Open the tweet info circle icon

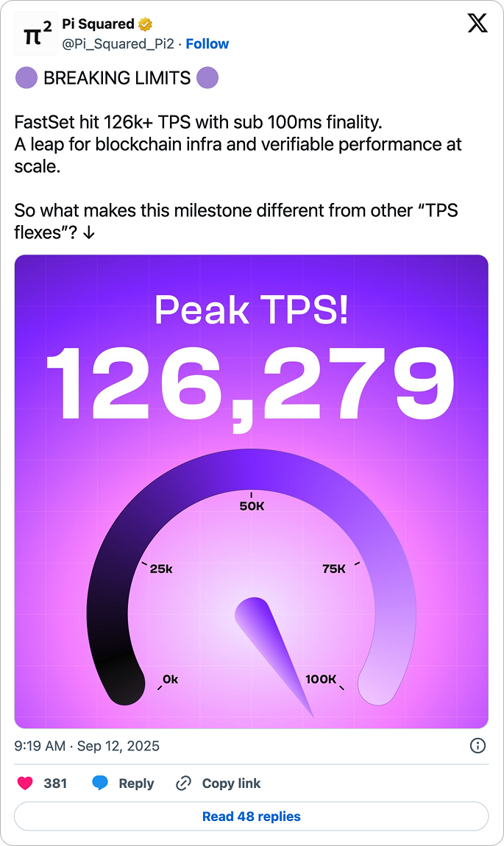click(x=478, y=746)
